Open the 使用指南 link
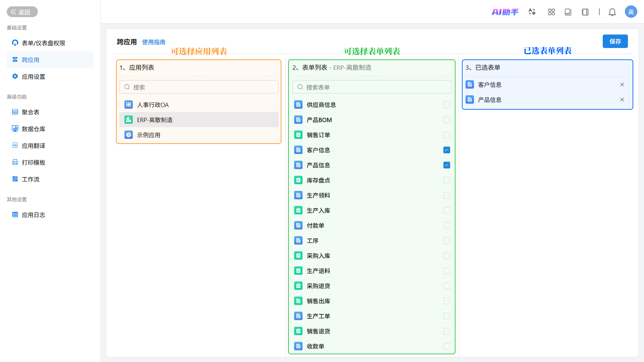Viewport: 644px width, 362px height. point(154,42)
